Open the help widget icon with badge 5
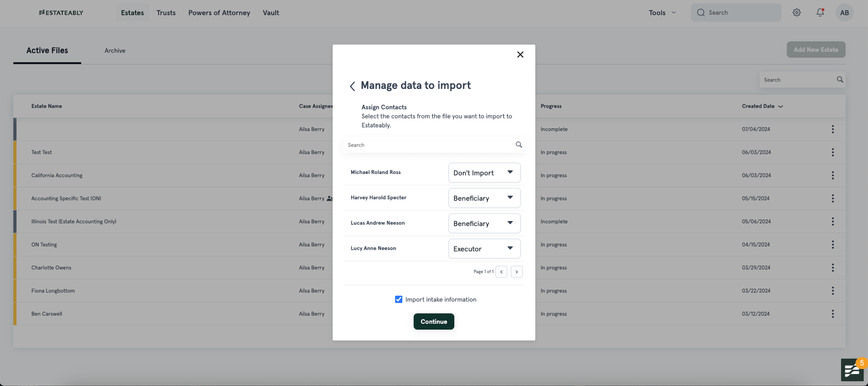The width and height of the screenshot is (868, 386). 852,370
